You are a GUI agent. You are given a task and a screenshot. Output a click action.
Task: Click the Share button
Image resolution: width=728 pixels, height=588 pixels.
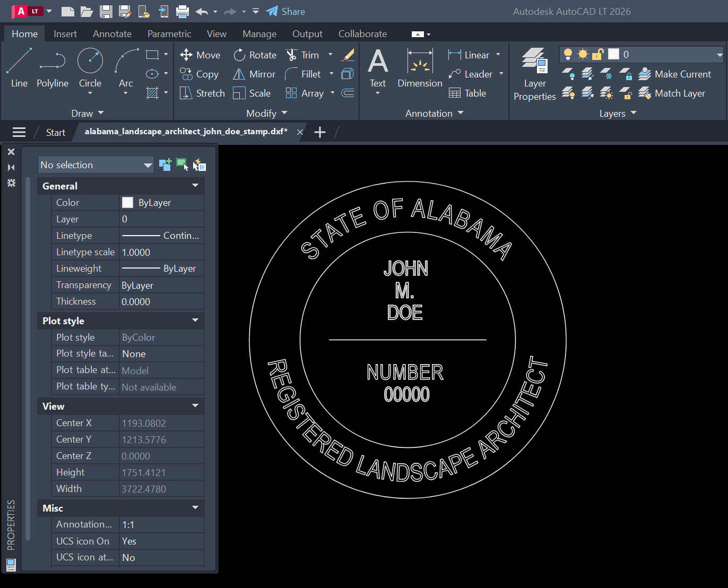pos(285,11)
